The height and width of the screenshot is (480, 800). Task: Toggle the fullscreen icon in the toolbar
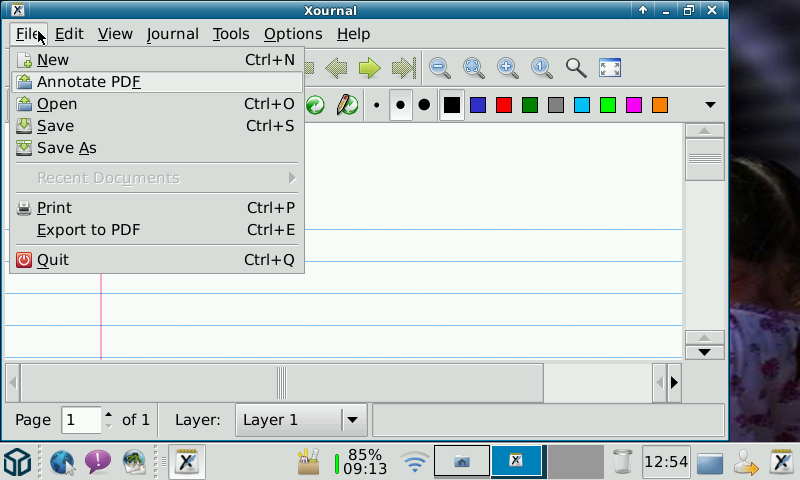coord(610,68)
